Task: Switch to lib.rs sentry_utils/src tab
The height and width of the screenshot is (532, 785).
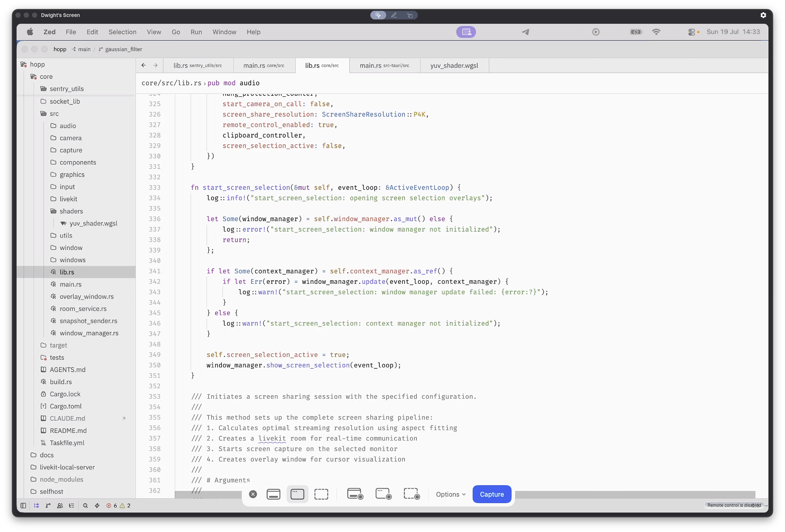Action: coord(198,66)
